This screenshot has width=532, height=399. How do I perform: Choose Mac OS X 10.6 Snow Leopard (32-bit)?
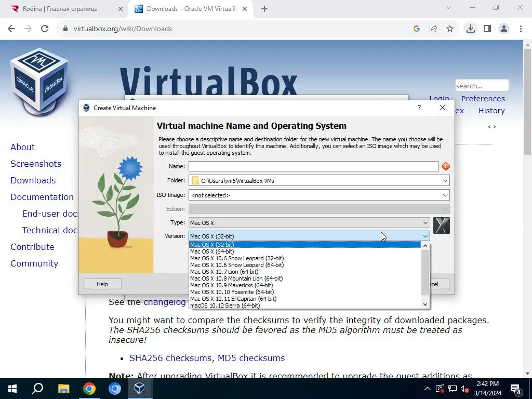(304, 258)
